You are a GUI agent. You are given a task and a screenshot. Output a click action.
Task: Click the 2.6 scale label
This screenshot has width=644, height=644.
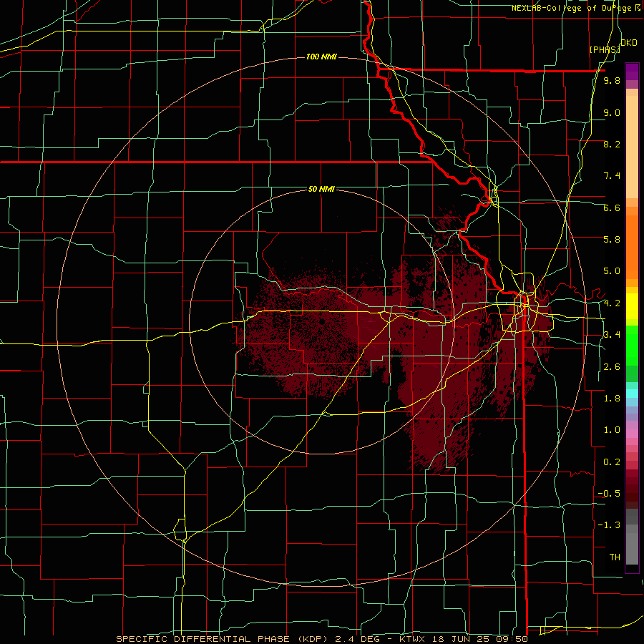tap(612, 367)
